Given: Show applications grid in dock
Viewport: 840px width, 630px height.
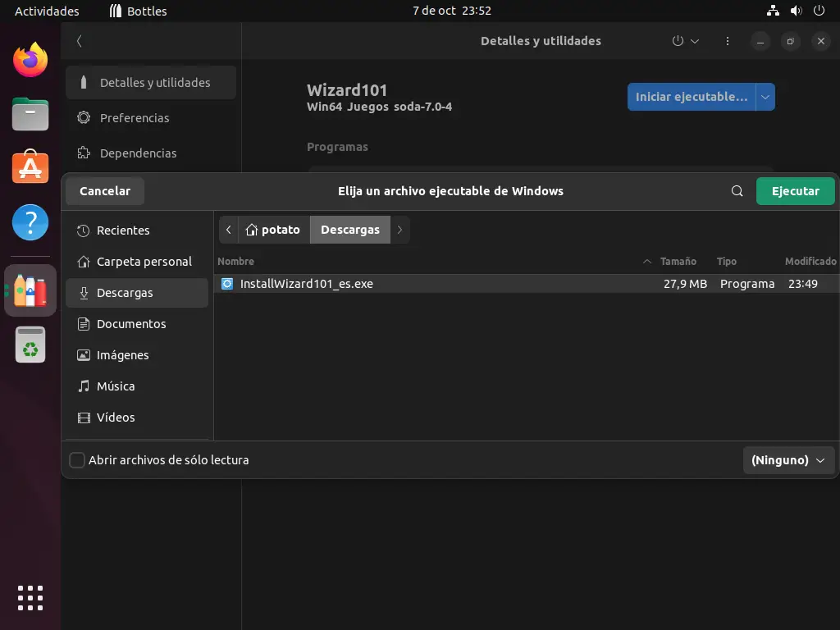Looking at the screenshot, I should tap(30, 598).
